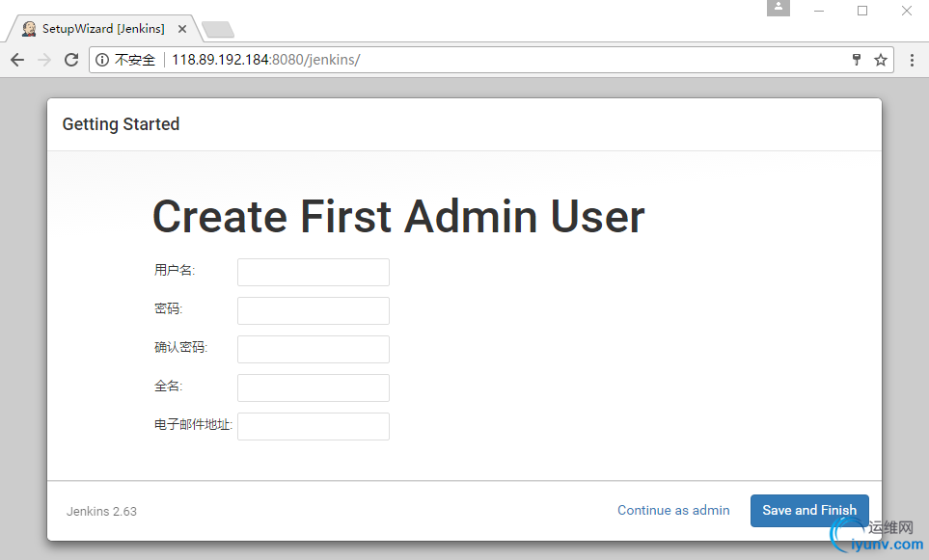Click the site info icon in address bar
The height and width of the screenshot is (560, 929).
coord(102,60)
